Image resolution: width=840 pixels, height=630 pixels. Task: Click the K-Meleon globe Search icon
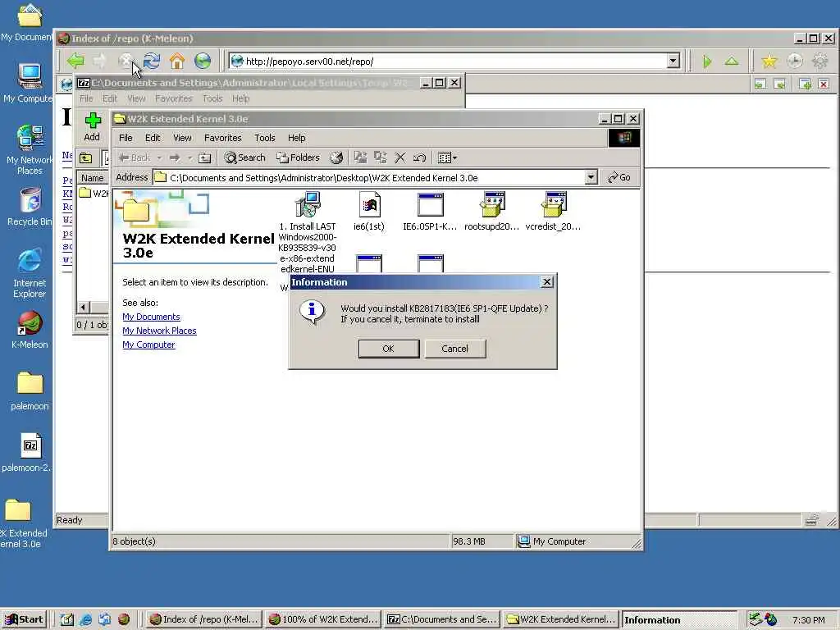pos(203,61)
